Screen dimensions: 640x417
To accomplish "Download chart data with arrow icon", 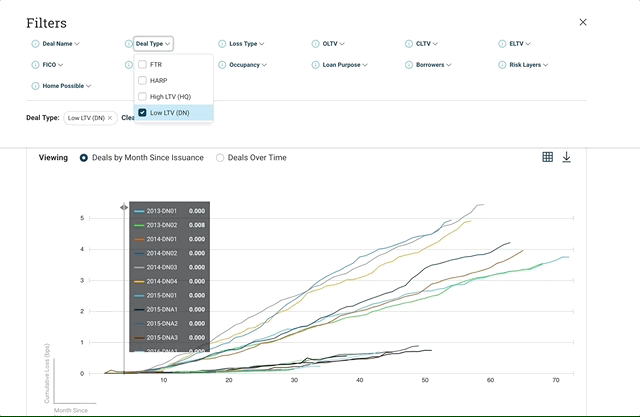I will coord(567,157).
